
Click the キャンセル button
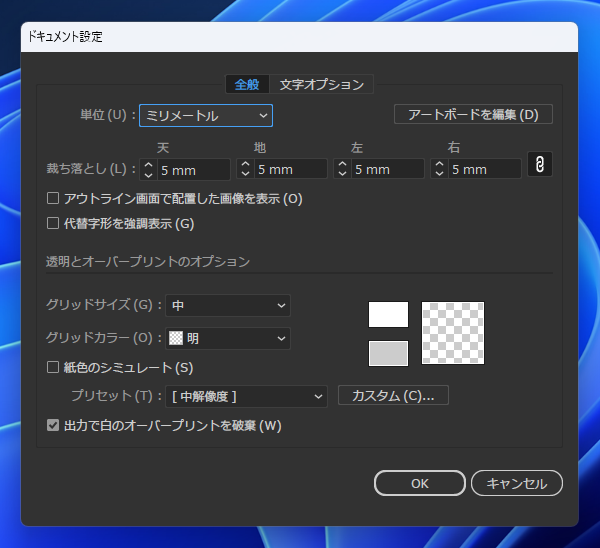point(517,483)
